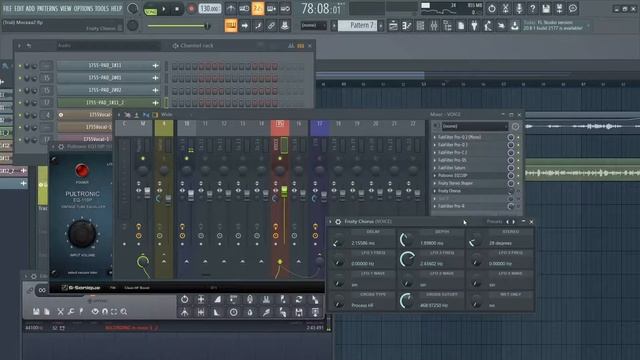
Task: Open the mixer slot preset dropdown (none)
Action: [475, 126]
